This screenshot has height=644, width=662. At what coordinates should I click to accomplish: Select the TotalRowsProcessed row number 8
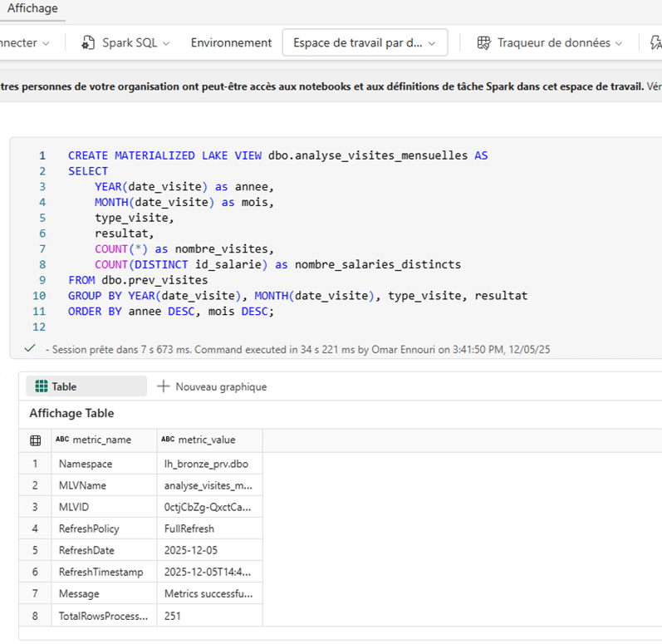pos(35,616)
